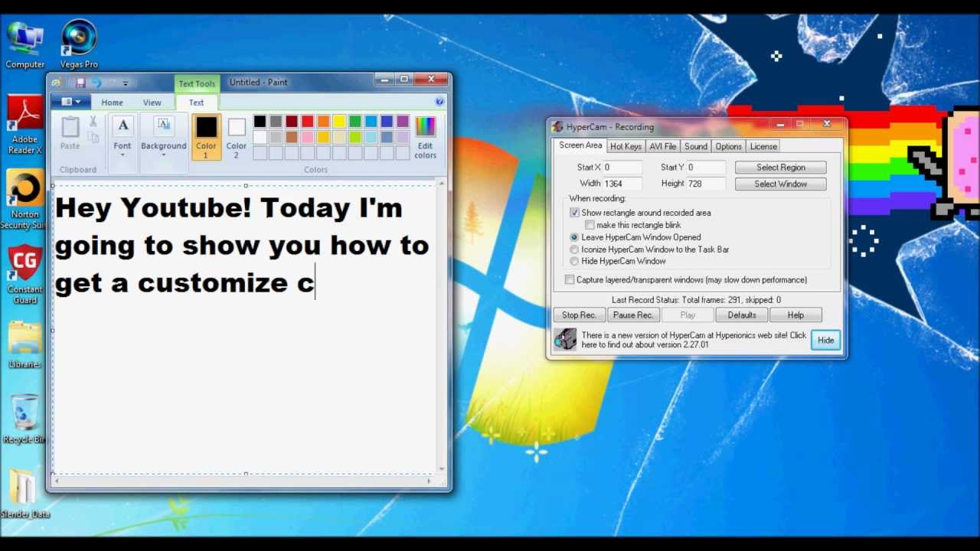
Task: Select the Adobe Reader X desktop icon
Action: (24, 124)
